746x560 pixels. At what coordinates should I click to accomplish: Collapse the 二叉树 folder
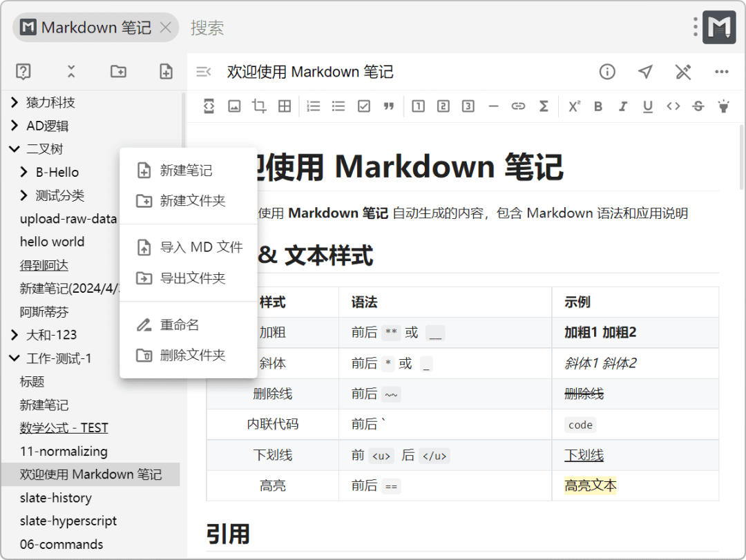pos(15,149)
